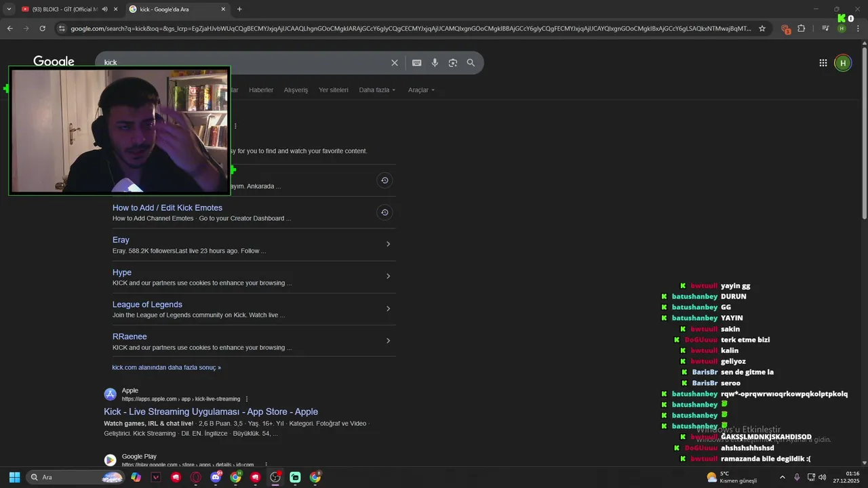Expand the Araçlar tools dropdown
The height and width of the screenshot is (488, 868).
click(x=421, y=90)
